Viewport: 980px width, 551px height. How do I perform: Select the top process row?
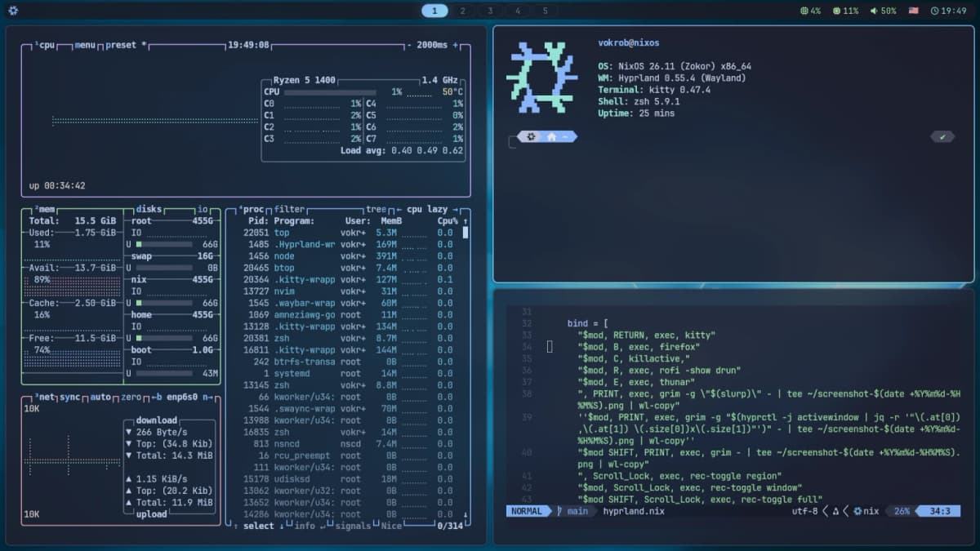(347, 233)
